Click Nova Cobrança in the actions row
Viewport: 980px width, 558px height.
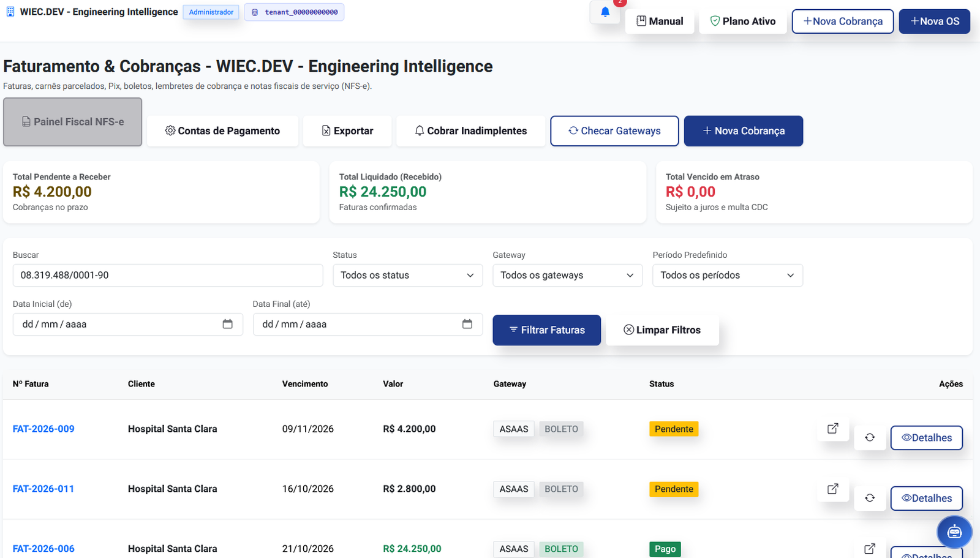tap(744, 131)
